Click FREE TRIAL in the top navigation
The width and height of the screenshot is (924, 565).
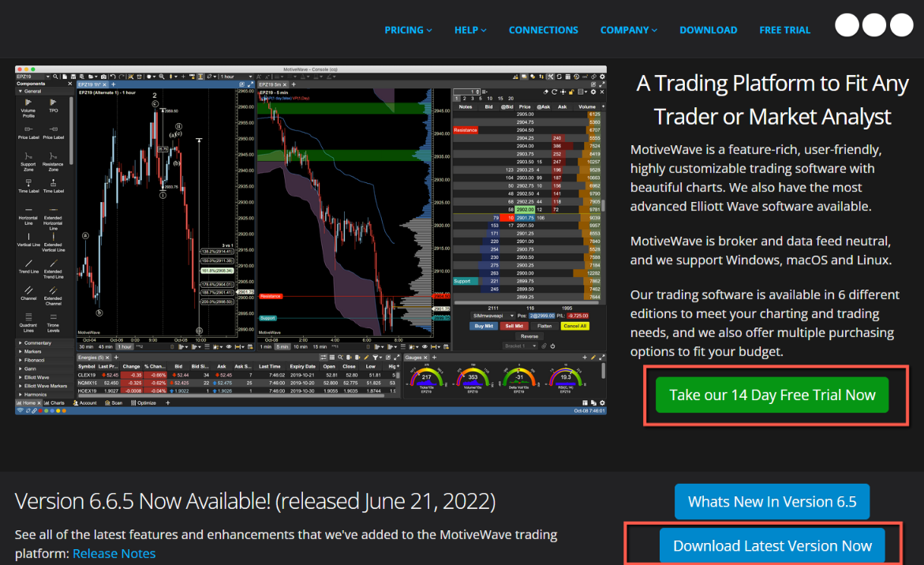[x=784, y=30]
